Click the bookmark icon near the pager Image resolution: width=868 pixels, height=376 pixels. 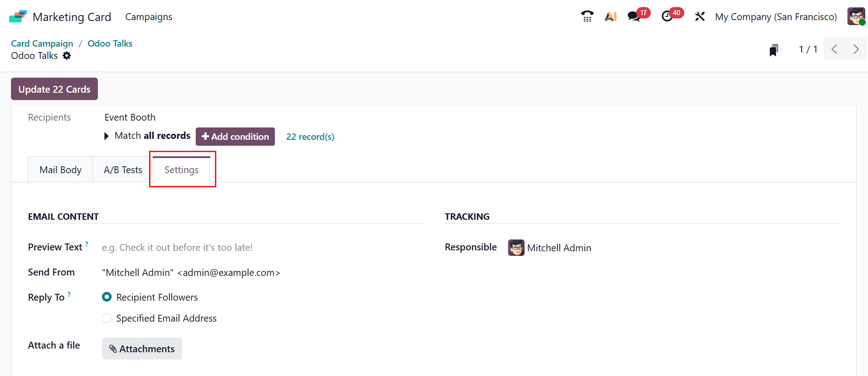(774, 50)
